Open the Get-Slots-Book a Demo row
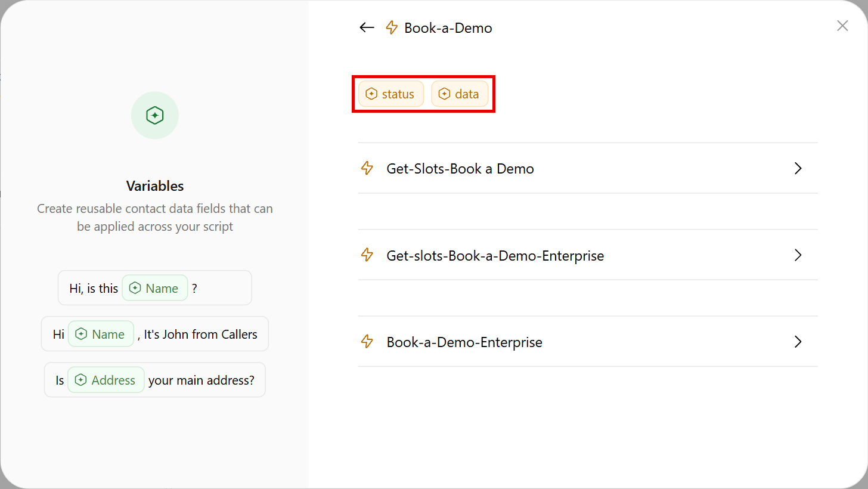Screen dimensions: 868x489 pos(588,168)
